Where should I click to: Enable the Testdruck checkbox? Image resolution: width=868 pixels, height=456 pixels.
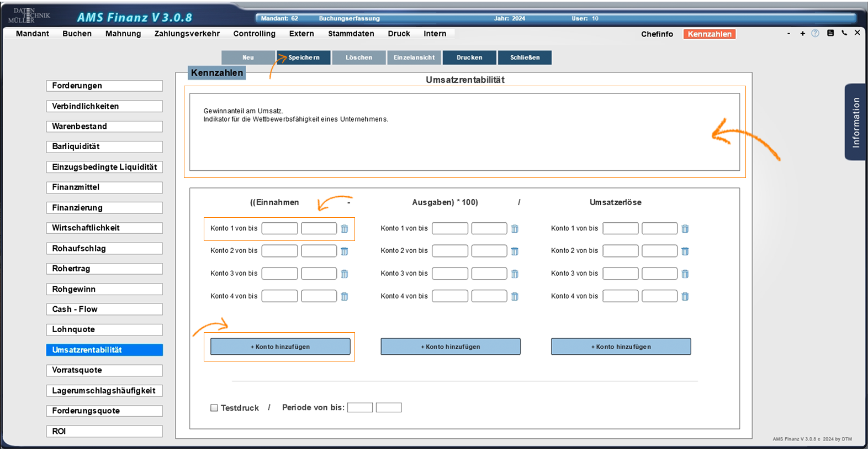pyautogui.click(x=214, y=408)
